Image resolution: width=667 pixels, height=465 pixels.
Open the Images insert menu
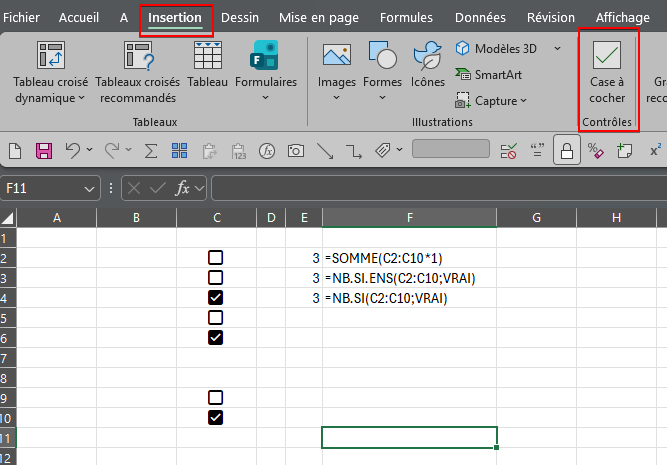point(336,71)
